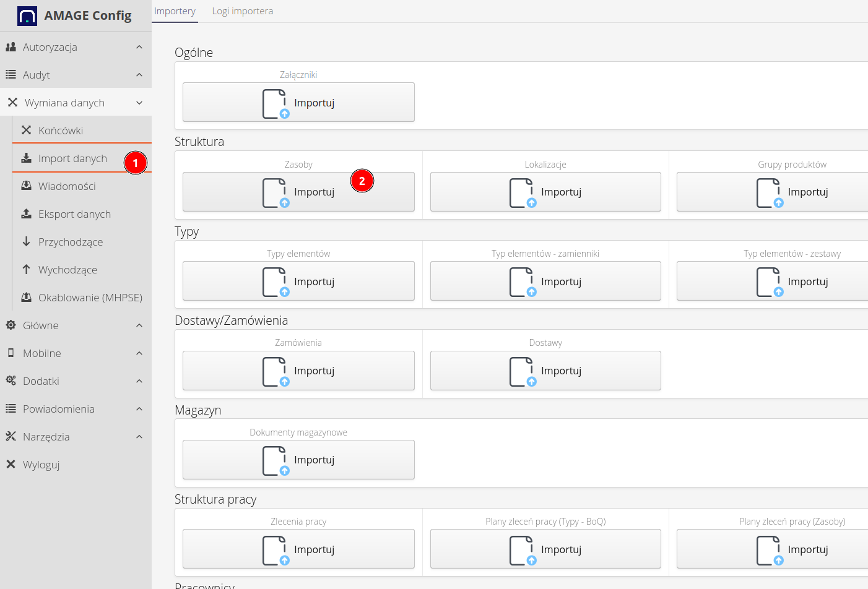Screen dimensions: 868x589
Task: Expand the Mobilne section chevron
Action: pyautogui.click(x=139, y=353)
